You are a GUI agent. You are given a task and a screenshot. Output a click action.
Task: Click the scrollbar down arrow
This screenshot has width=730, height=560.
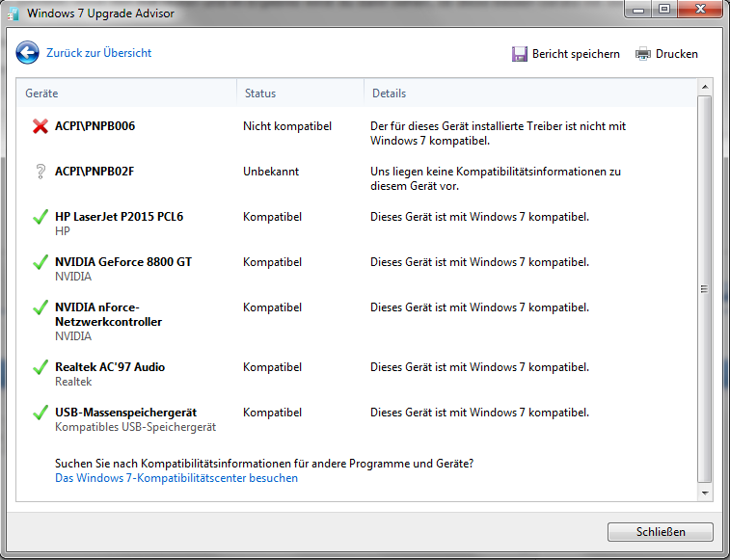(705, 493)
